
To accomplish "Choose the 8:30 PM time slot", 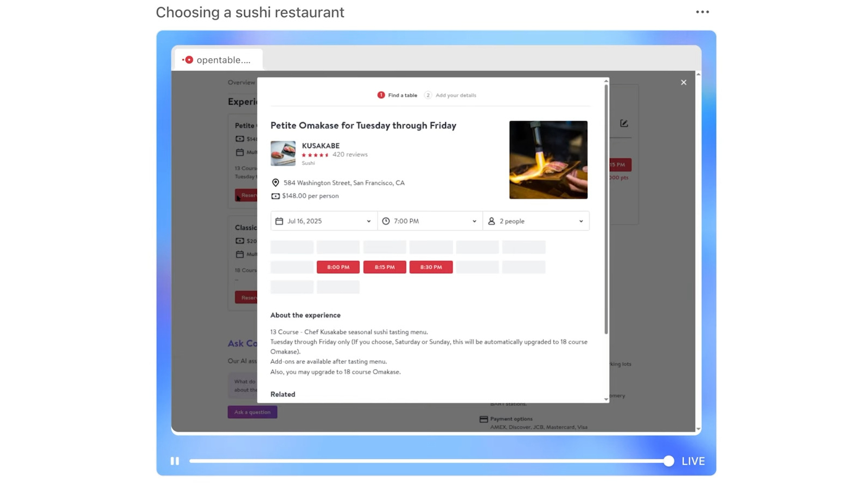I will pyautogui.click(x=431, y=267).
